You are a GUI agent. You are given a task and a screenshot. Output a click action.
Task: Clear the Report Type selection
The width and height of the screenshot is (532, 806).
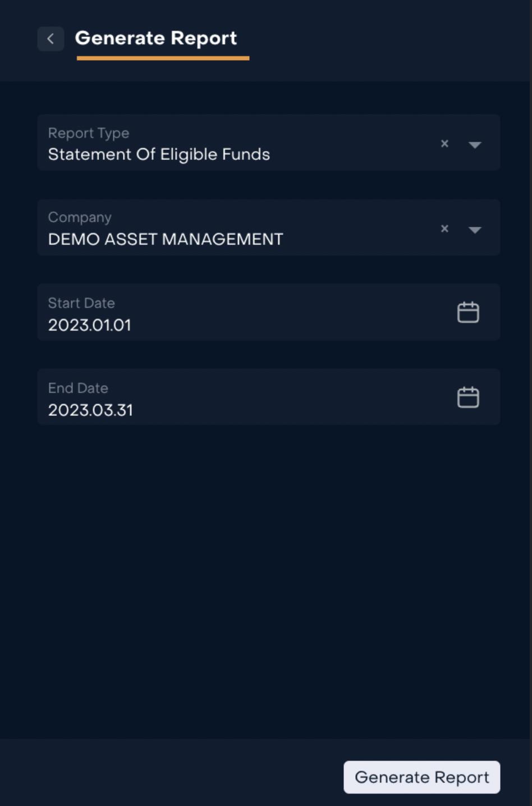444,144
